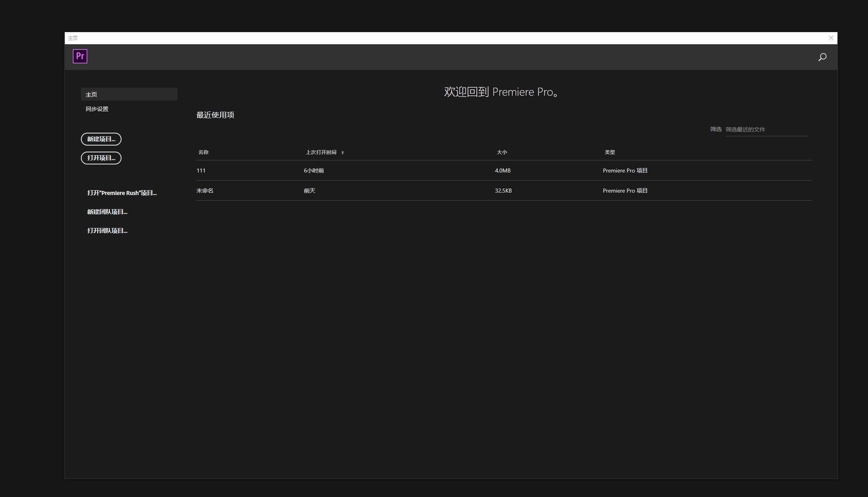Select the 主页 sidebar item
868x497 pixels.
[129, 94]
